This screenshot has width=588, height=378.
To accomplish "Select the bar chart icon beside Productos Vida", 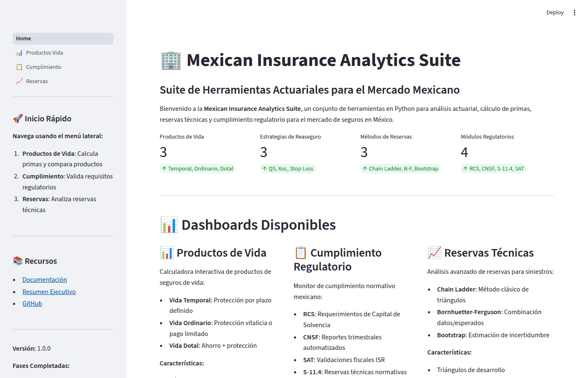I will pyautogui.click(x=19, y=52).
